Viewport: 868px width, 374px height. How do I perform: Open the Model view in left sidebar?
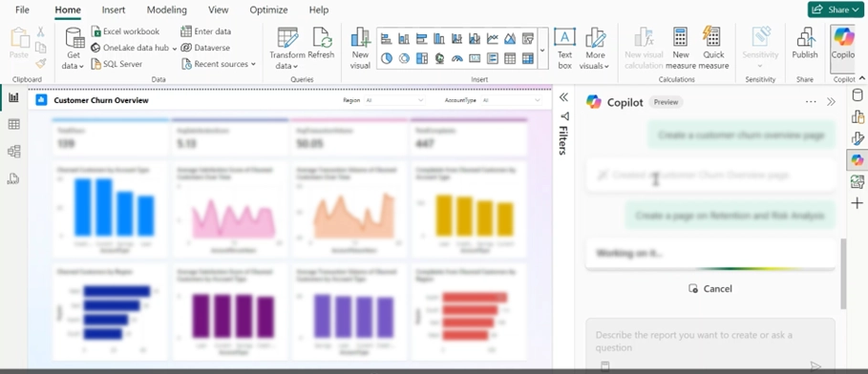pos(13,151)
